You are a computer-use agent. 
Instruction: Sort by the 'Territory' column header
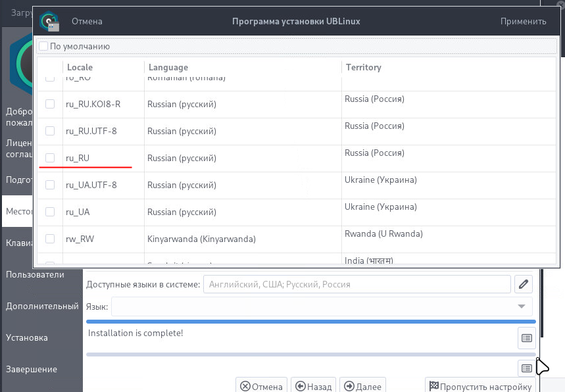[363, 67]
